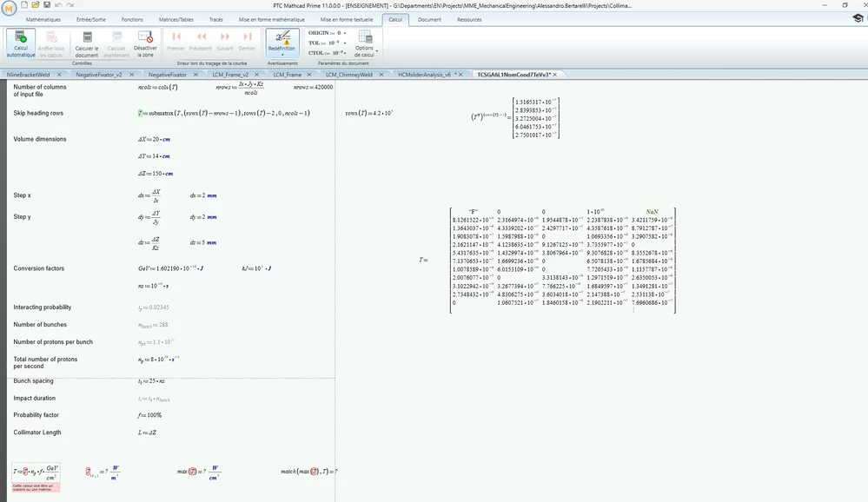Close the LCM_ChimneyWeld worksheet tab
Screen dimensions: 868x502
[x=381, y=75]
